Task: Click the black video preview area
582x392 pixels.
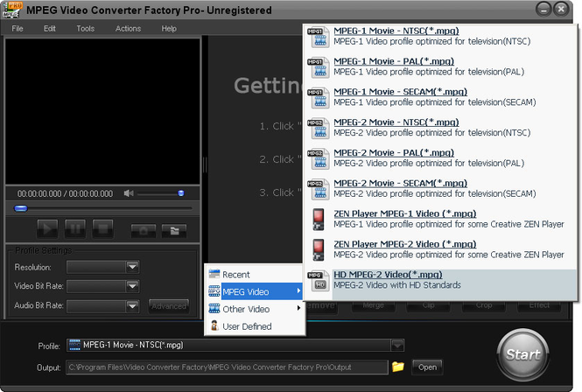Action: (102, 111)
